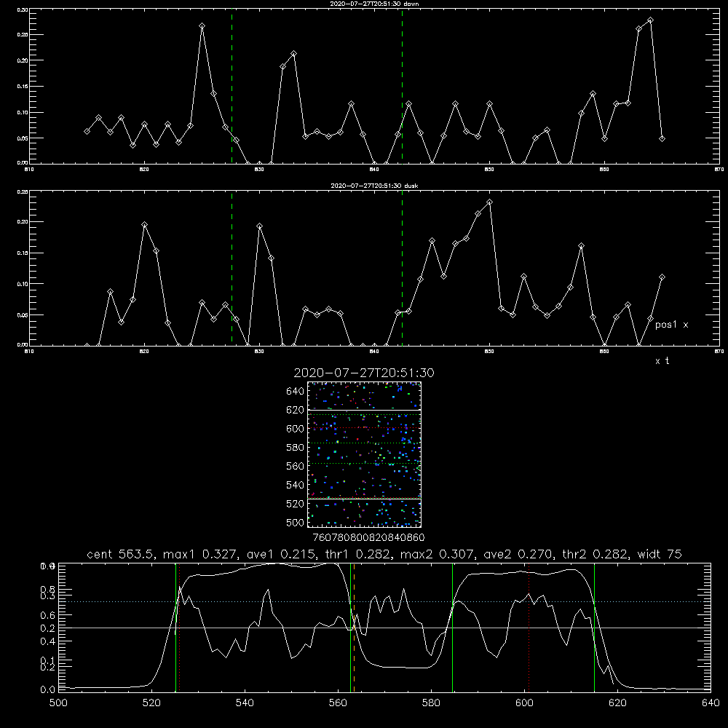
Task: Click the dawn plot title '2020-07-27T20:51:30 dawn'
Action: point(374,4)
